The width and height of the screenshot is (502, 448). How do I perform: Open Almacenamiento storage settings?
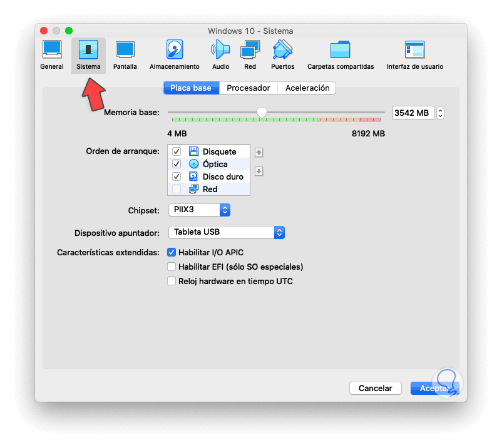click(175, 55)
